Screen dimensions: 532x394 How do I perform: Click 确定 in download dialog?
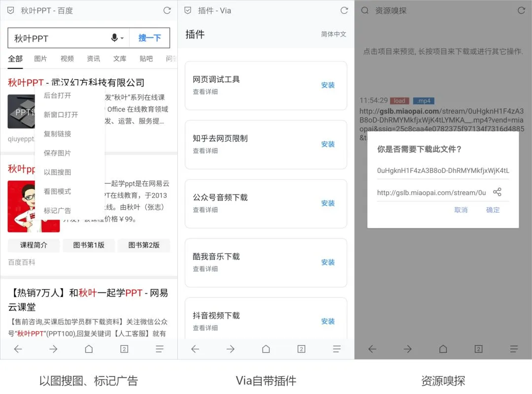[493, 210]
